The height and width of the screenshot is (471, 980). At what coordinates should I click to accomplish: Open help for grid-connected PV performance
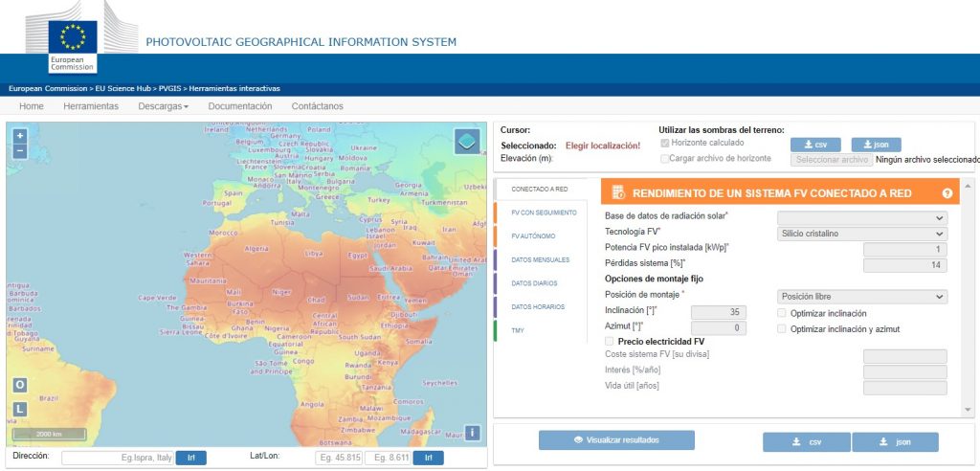point(947,193)
